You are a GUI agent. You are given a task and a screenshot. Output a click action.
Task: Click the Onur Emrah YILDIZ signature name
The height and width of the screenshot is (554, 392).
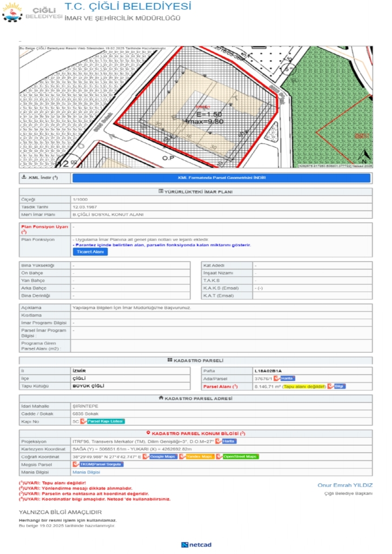(345, 485)
